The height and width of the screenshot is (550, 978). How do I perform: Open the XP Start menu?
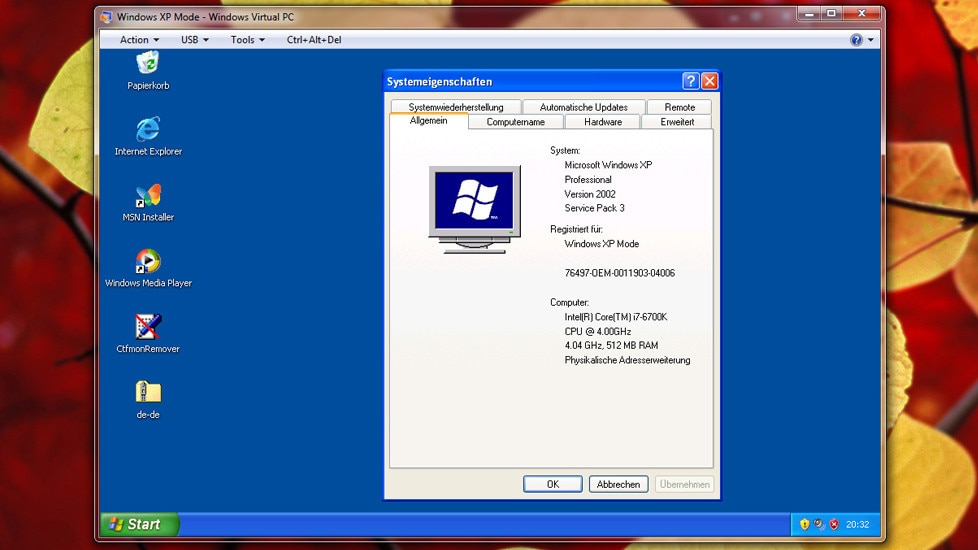click(140, 524)
